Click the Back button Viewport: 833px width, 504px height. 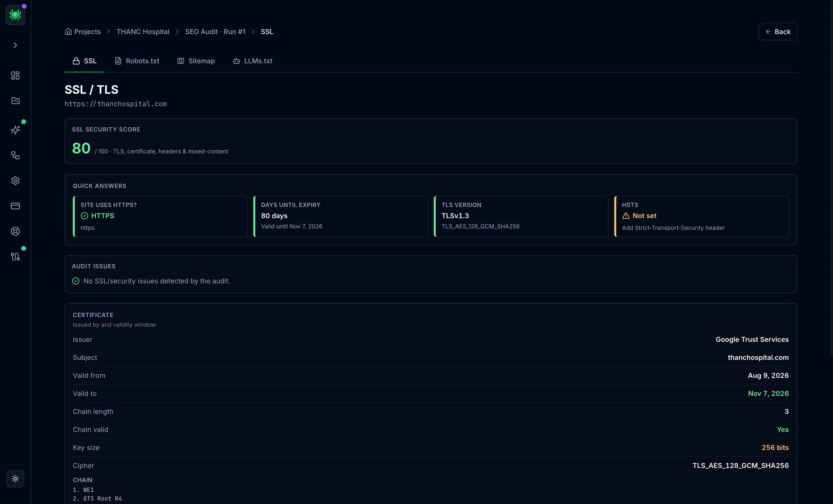(x=777, y=31)
